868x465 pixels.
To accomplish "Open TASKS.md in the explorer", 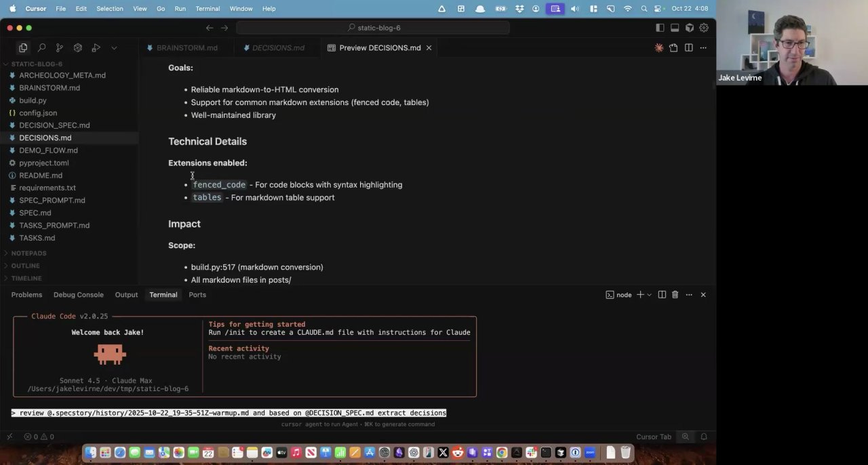I will [x=37, y=238].
